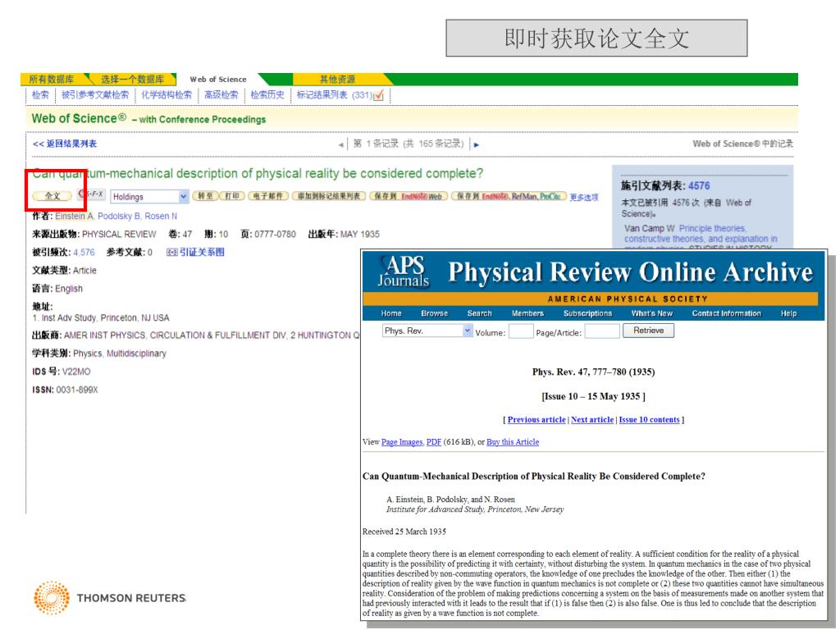The width and height of the screenshot is (840, 630).
Task: Click the citation map icon
Action: 172,253
